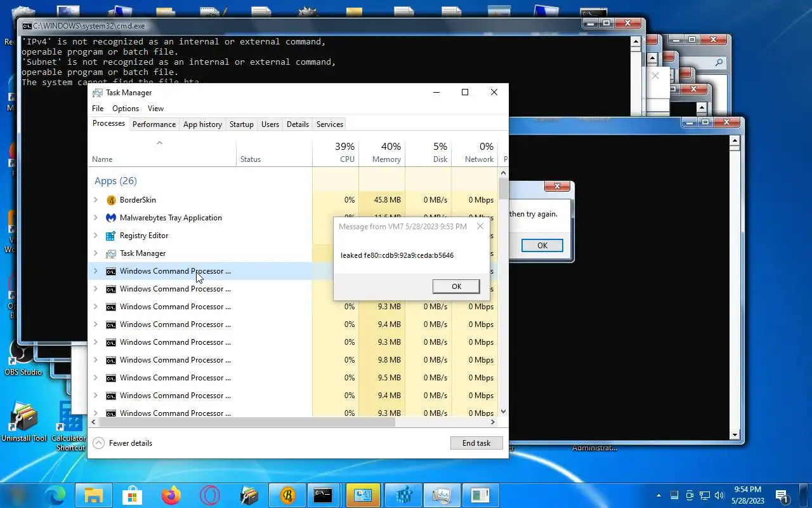Viewport: 812px width, 508px height.
Task: Click the 'Apps (26)' group header
Action: (x=115, y=181)
